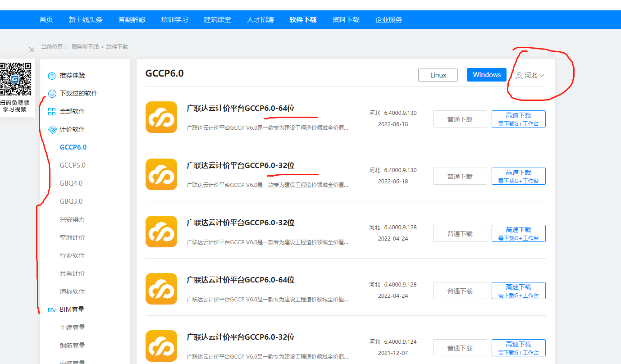Click 普通下载 for 64位 version 6.4000.9.130
This screenshot has width=621, height=364.
point(460,119)
